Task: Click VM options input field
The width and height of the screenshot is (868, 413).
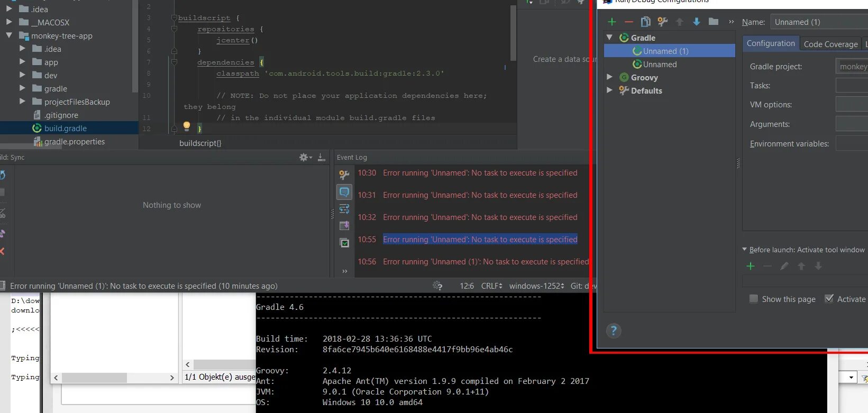Action: pos(852,104)
